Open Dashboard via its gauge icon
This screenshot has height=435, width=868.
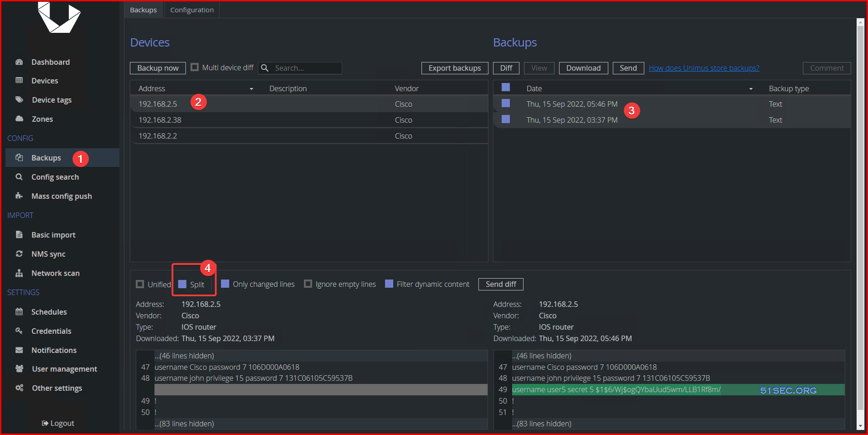(x=19, y=62)
